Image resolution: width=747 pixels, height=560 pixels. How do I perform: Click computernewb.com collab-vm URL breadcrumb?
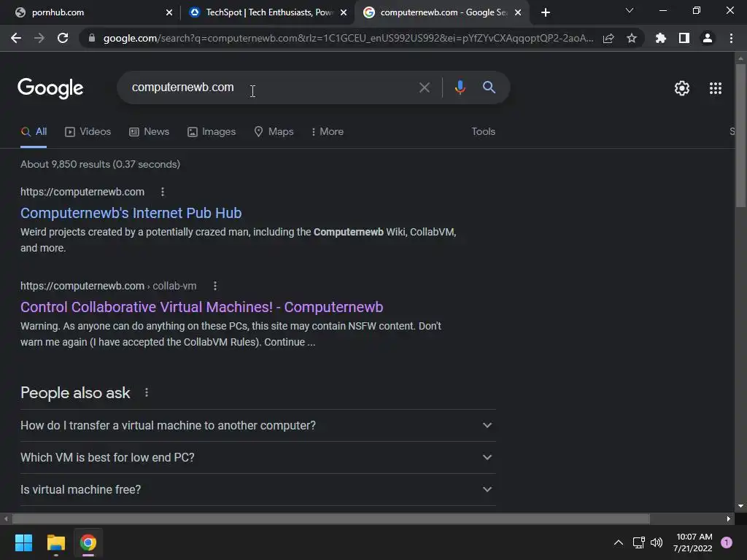(108, 286)
